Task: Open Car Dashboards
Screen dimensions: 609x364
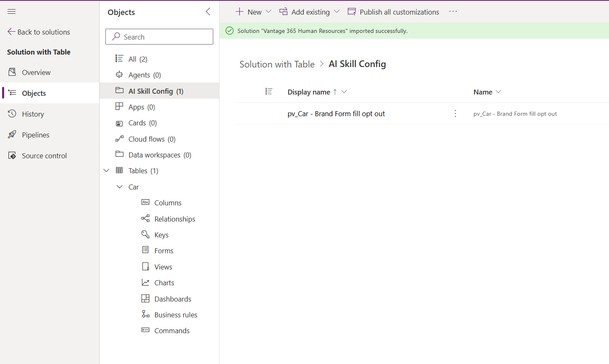Action: click(x=172, y=299)
